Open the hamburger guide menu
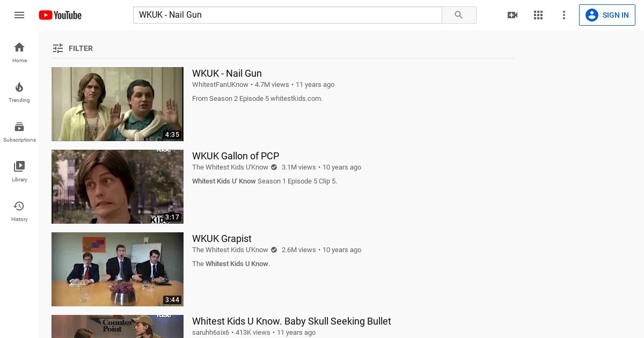This screenshot has width=644, height=338. [19, 15]
